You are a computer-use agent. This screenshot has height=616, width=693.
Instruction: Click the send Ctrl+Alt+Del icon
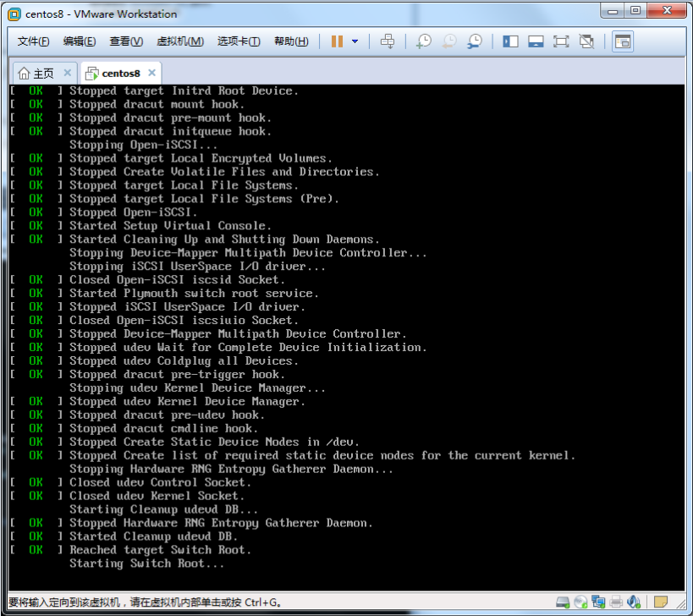pyautogui.click(x=388, y=41)
